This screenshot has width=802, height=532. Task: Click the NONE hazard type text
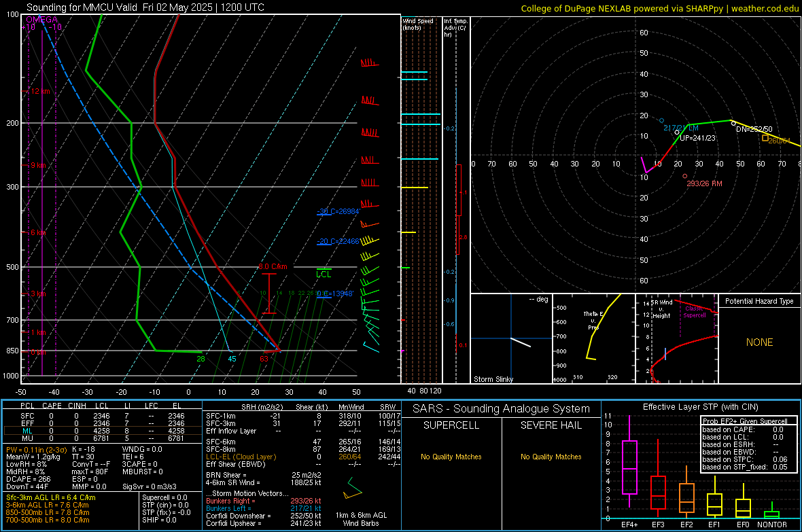(x=759, y=342)
